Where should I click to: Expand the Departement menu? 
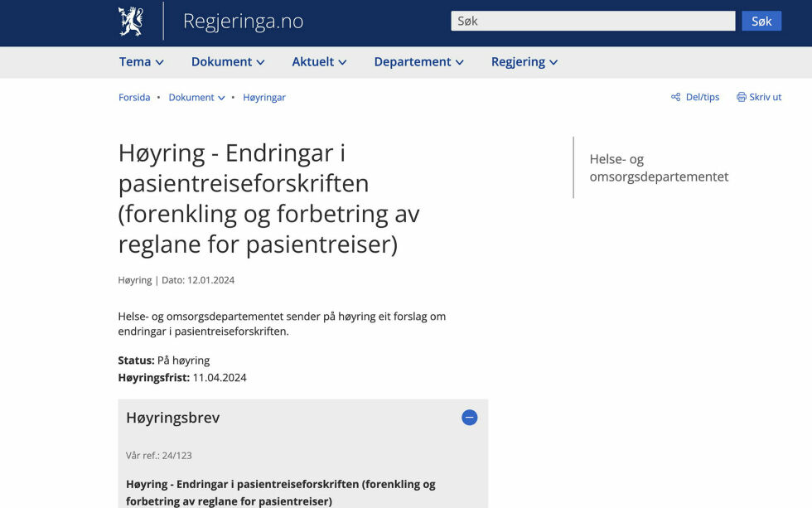418,62
